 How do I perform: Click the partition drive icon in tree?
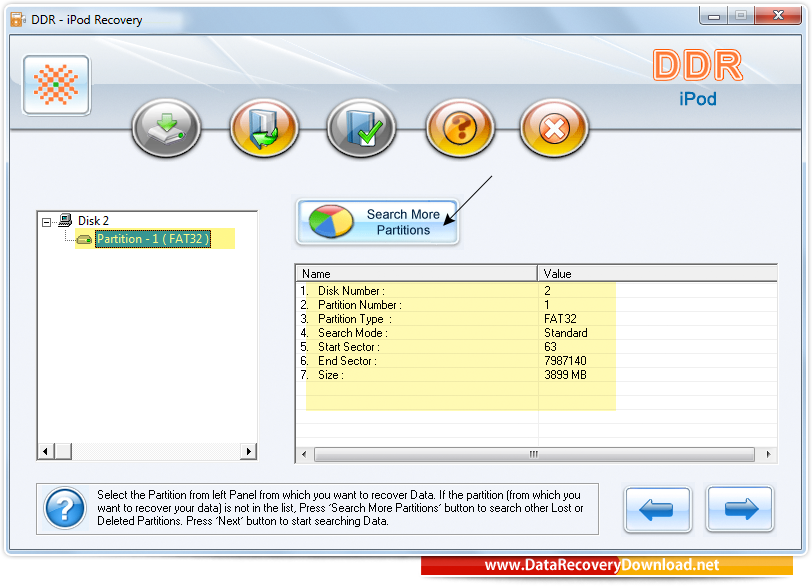pos(84,240)
